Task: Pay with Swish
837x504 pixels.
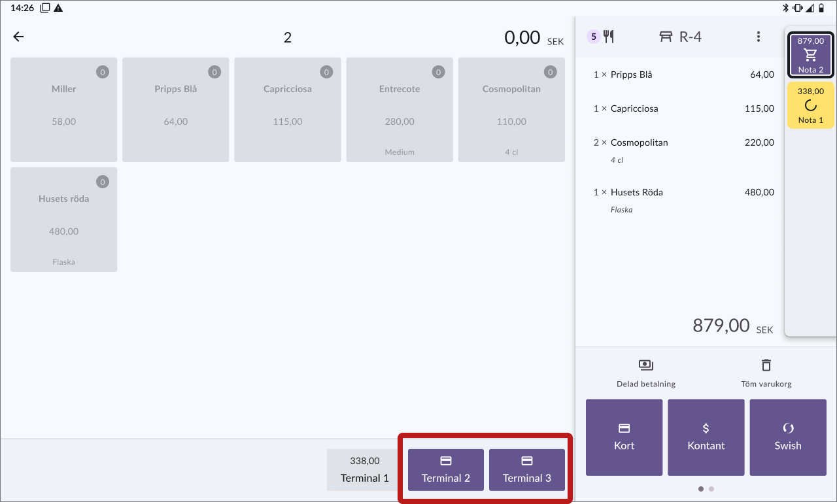Action: point(788,437)
